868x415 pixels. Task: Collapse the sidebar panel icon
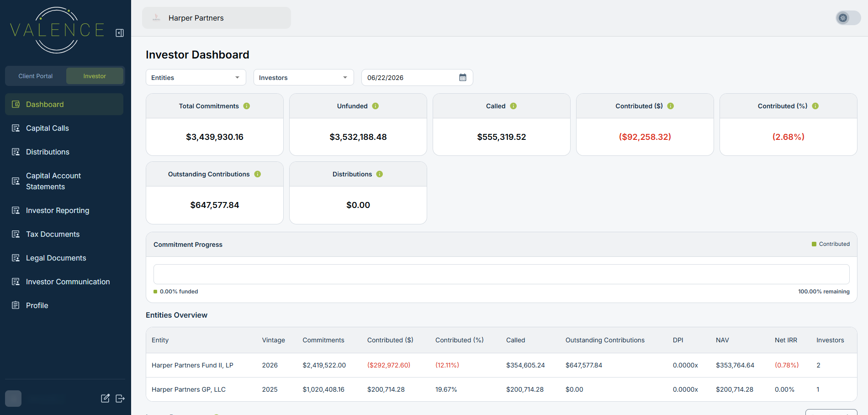tap(120, 33)
